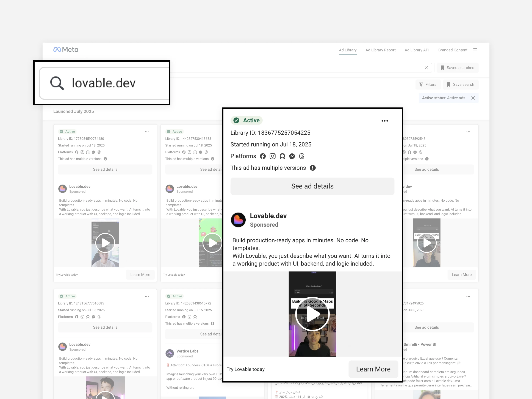Click the Active status badge on ad 1836775257054225
Viewport: 532px width, 399px height.
tap(246, 120)
